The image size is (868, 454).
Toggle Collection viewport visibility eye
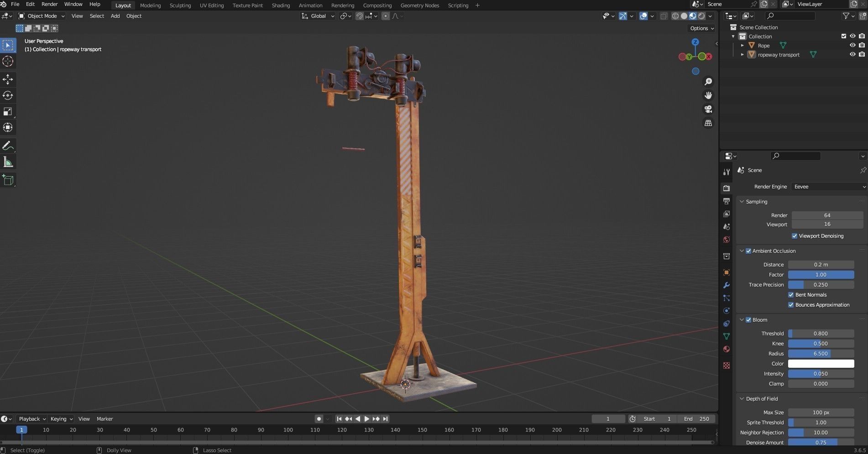[x=852, y=36]
